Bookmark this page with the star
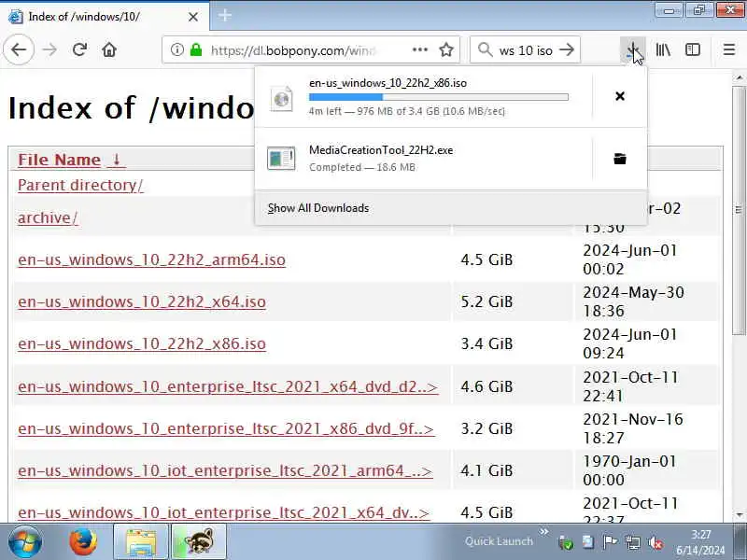 coord(446,49)
